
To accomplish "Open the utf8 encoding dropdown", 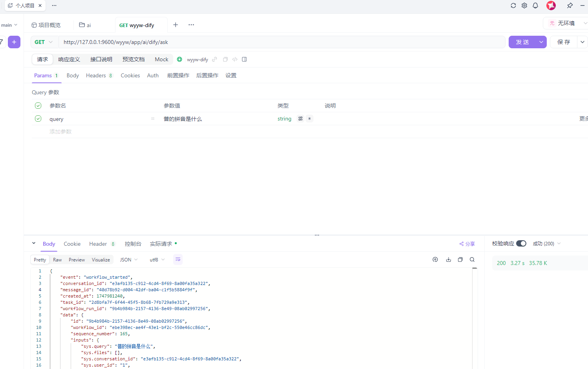I will pos(157,259).
